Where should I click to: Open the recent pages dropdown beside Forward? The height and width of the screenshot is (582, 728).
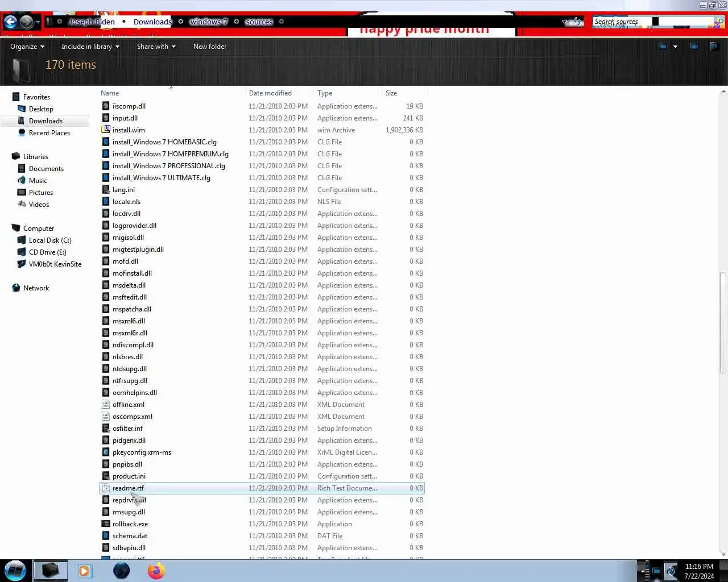(x=38, y=23)
